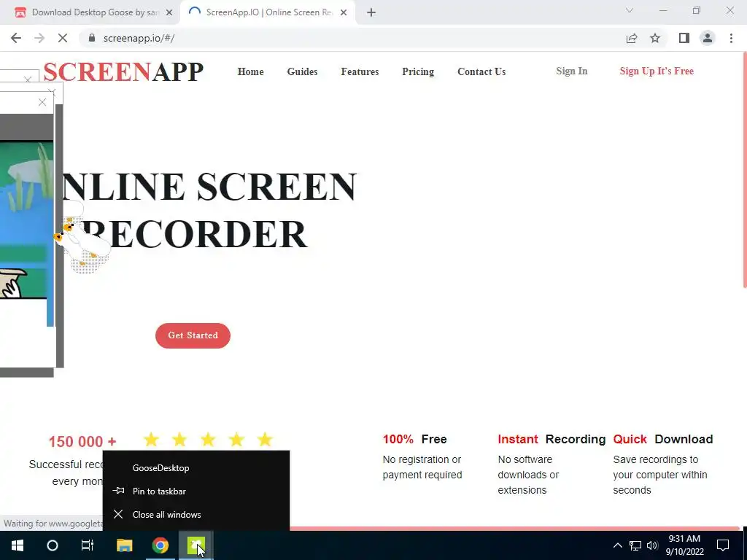Open the Cortana search circle
747x560 pixels.
tap(53, 545)
